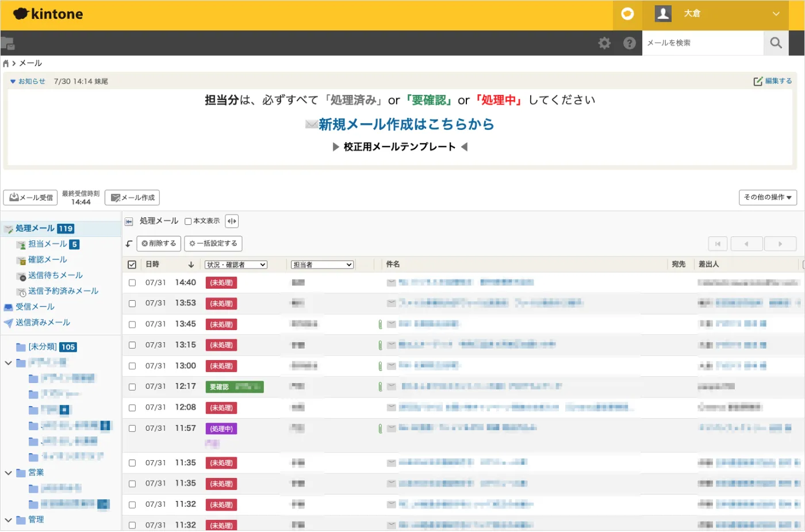Check the 14:40 mail row checkbox

point(132,283)
